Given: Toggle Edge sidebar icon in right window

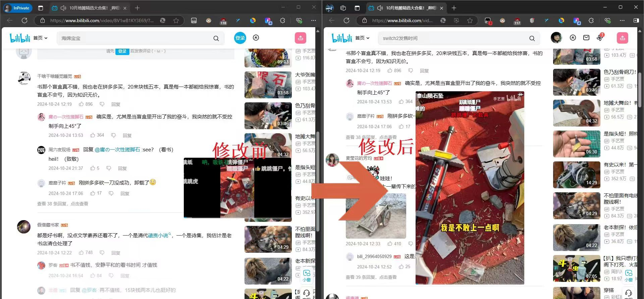Looking at the screenshot, I should (636, 20).
